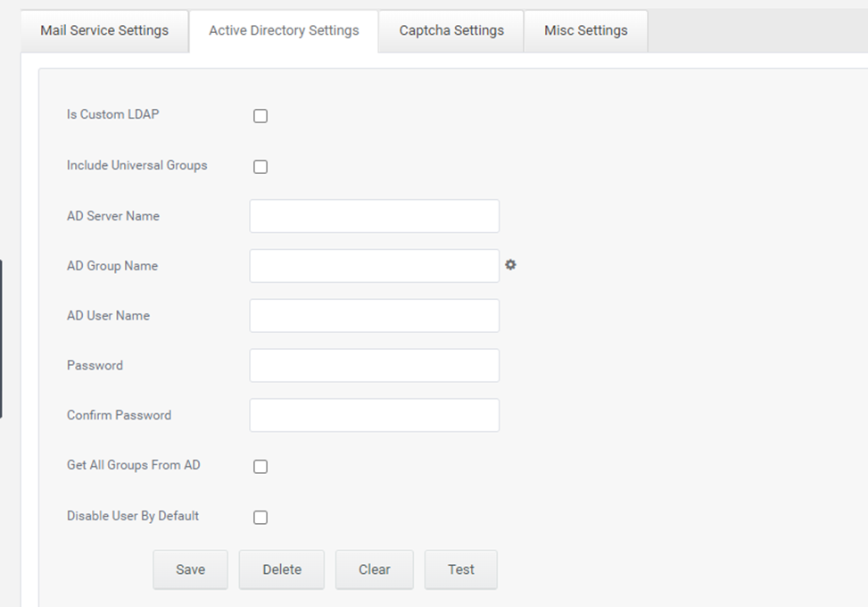Tick the Disable User By Default checkbox
868x607 pixels.
(260, 517)
